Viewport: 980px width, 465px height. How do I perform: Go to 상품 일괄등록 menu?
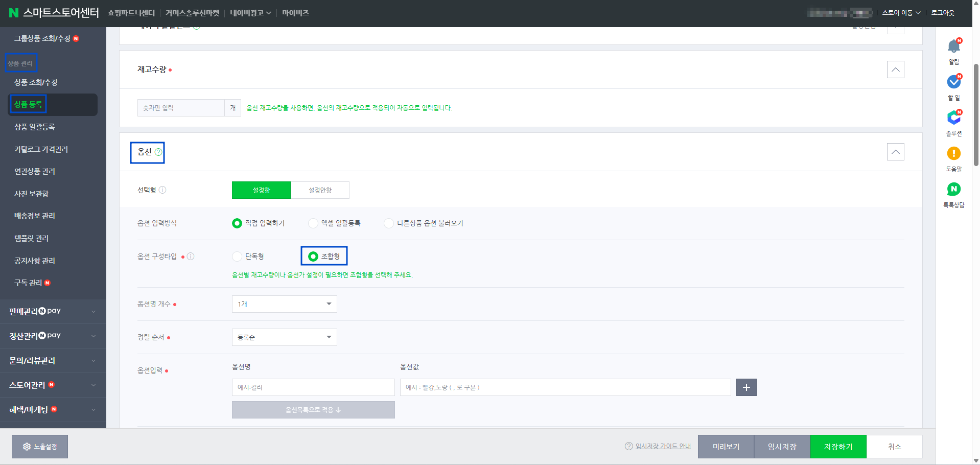coord(35,127)
